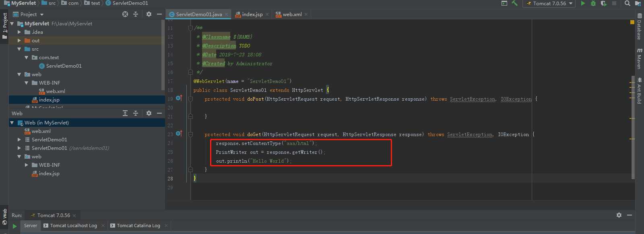
Task: Collapse all in the Project panel header
Action: pos(136,14)
